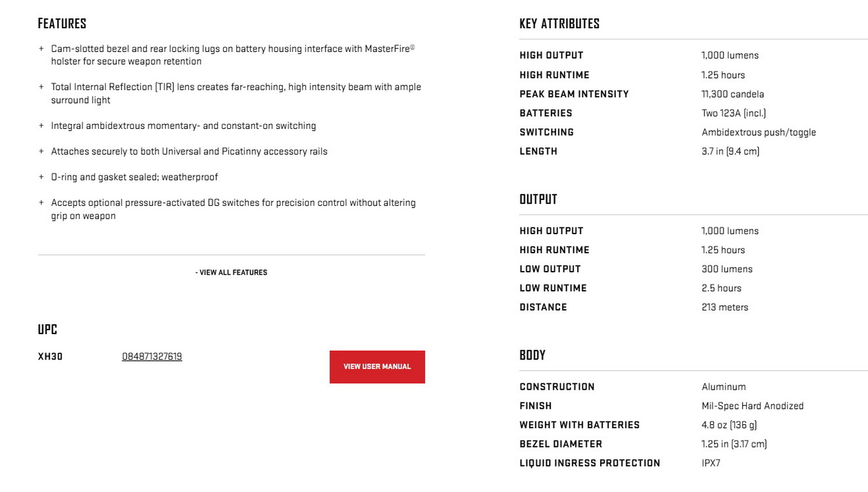Select the 213 meters distance value

click(724, 308)
